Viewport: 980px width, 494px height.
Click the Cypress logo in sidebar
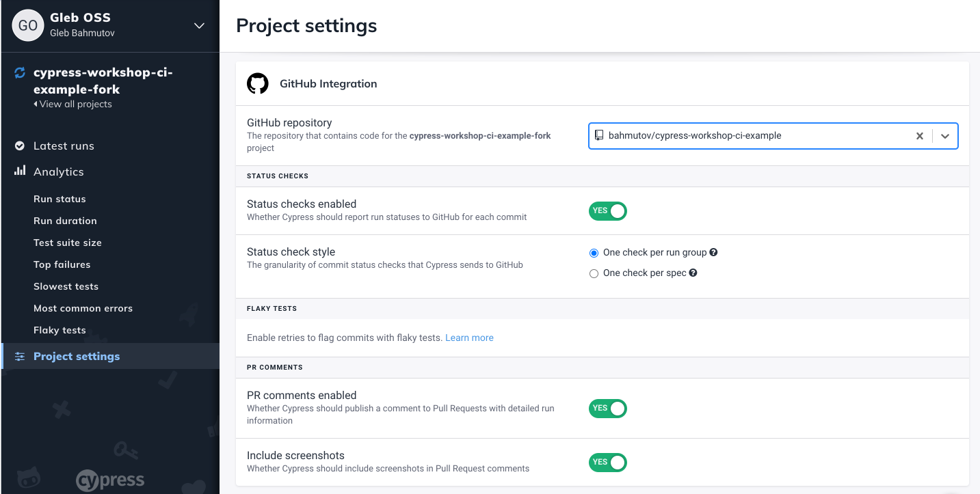click(x=109, y=479)
